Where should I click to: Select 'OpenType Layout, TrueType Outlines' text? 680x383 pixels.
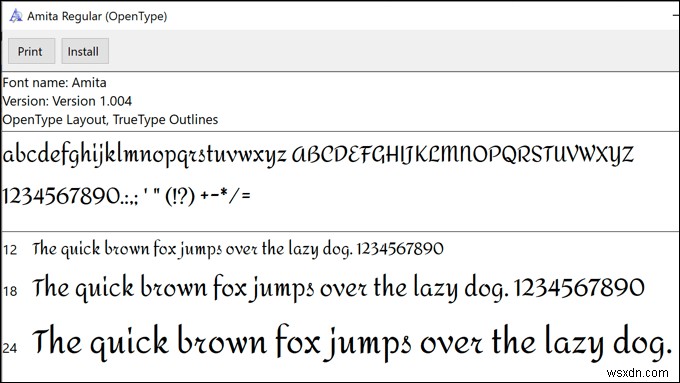[110, 120]
